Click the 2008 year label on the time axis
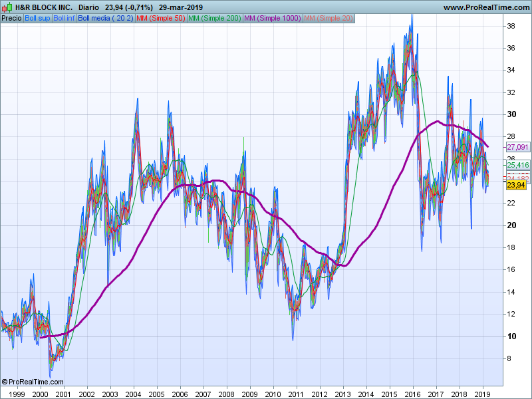Screen dimensions: 532x399 click(226, 394)
